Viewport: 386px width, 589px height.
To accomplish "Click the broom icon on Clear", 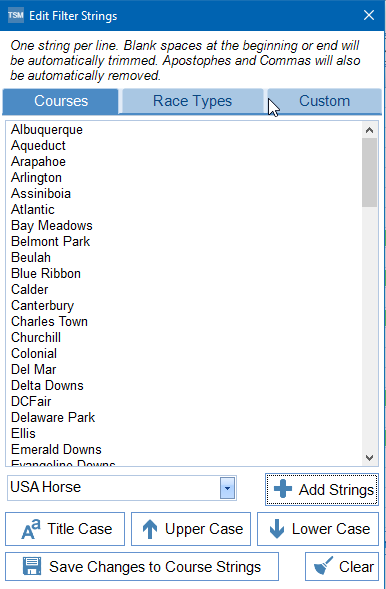I will (x=323, y=566).
